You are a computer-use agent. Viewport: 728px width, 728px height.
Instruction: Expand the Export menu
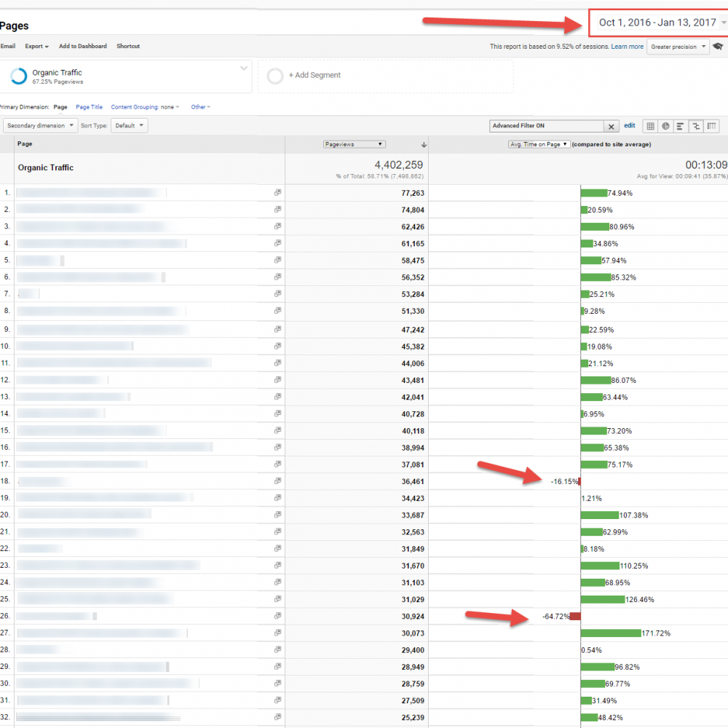point(36,46)
